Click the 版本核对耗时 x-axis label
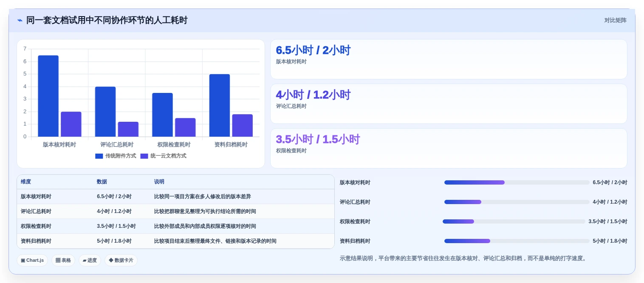This screenshot has width=644, height=283. click(x=59, y=145)
